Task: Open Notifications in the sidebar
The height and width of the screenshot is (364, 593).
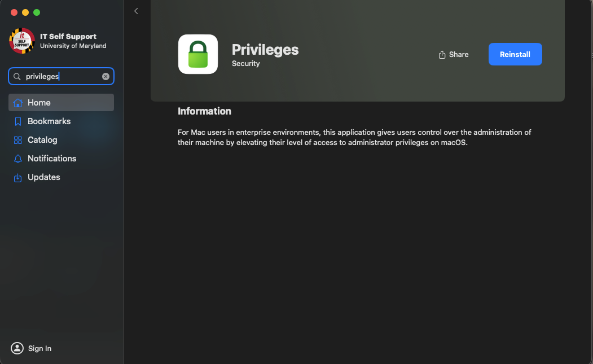Action: click(x=61, y=159)
